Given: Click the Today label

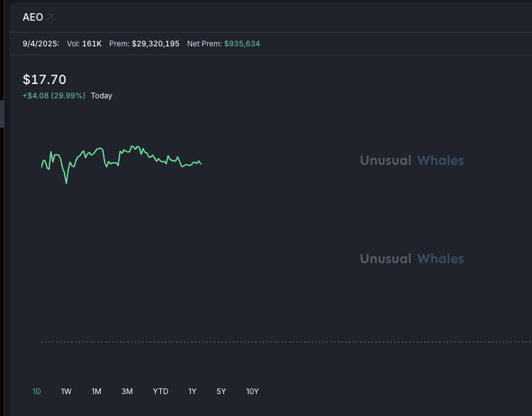Looking at the screenshot, I should 101,96.
